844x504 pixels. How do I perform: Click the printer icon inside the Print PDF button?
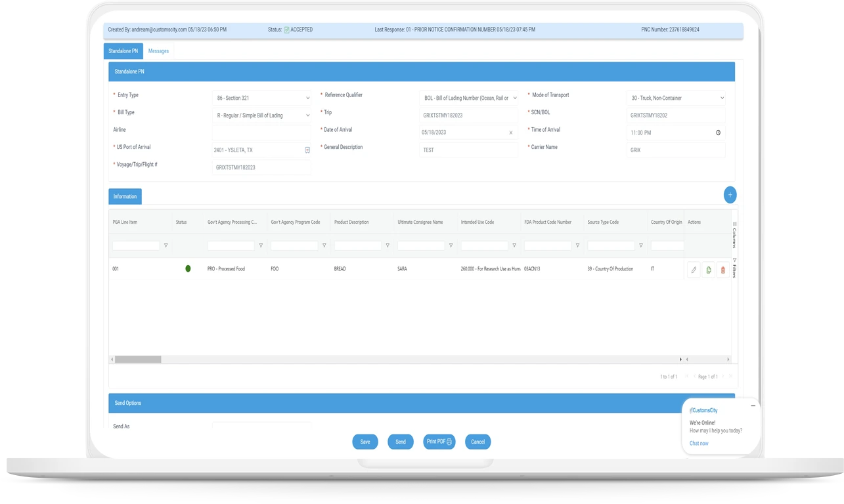tap(447, 442)
